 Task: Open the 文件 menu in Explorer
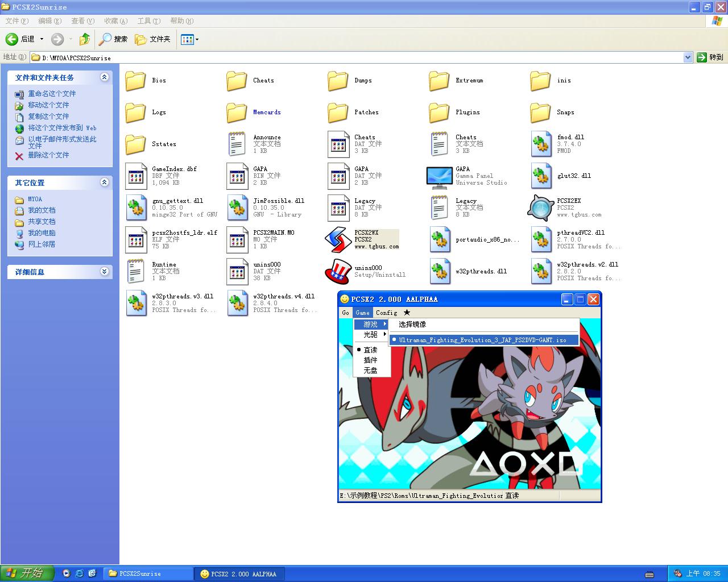coord(16,21)
